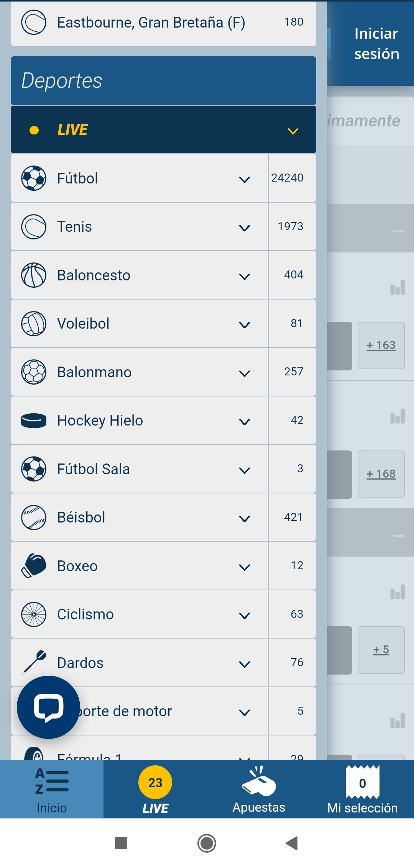Tap the Dardos dart icon
The width and height of the screenshot is (414, 868).
(x=34, y=662)
